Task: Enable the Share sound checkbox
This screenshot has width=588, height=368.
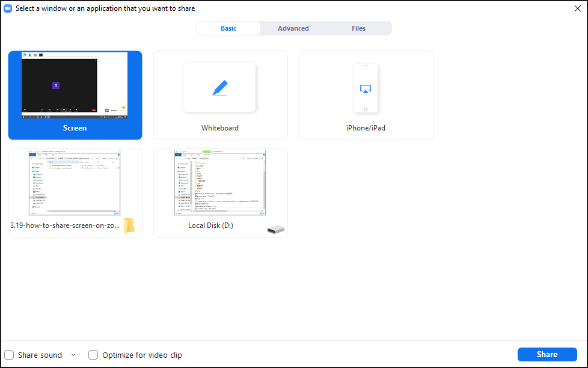Action: pyautogui.click(x=9, y=355)
